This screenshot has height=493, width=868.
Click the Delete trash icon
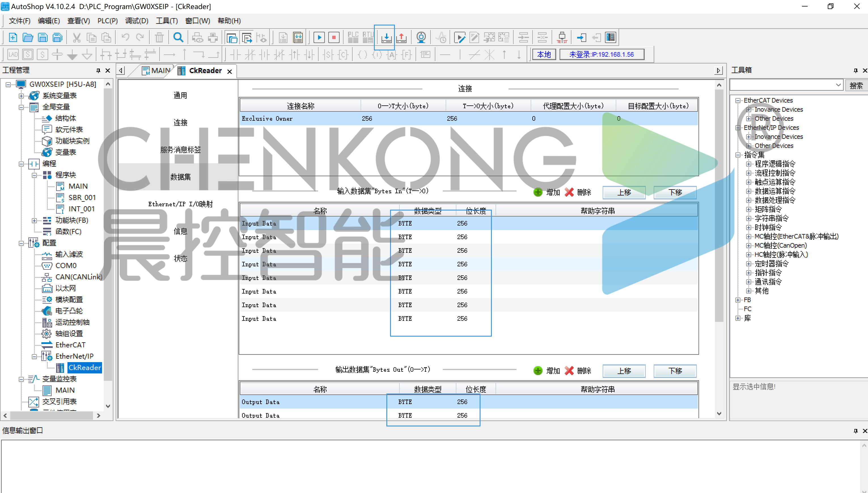159,38
